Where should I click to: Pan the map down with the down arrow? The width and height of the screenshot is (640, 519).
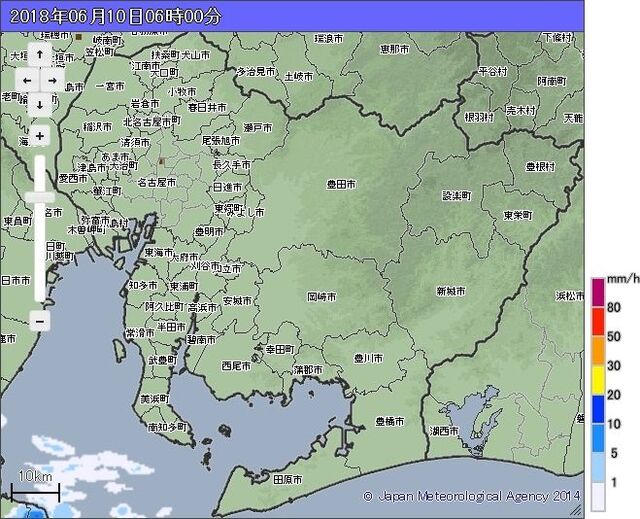40,105
